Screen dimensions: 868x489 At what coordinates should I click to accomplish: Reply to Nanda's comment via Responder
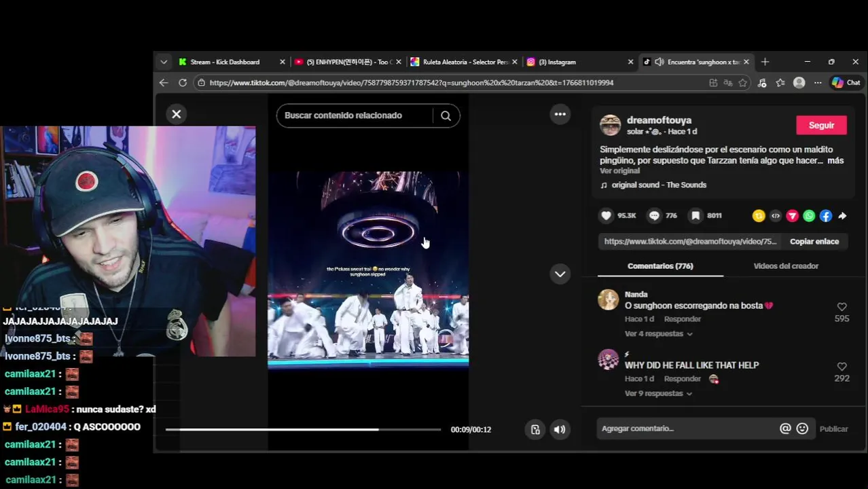click(x=683, y=319)
